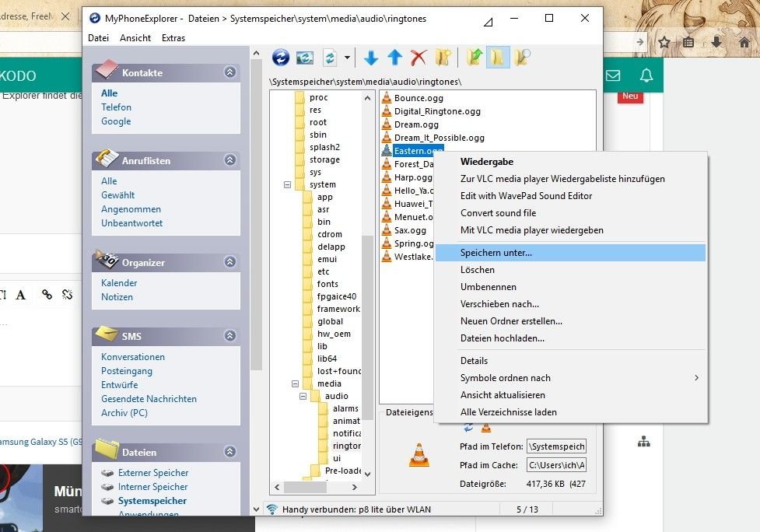This screenshot has height=532, width=760.
Task: Click the red X delete icon
Action: 419,58
